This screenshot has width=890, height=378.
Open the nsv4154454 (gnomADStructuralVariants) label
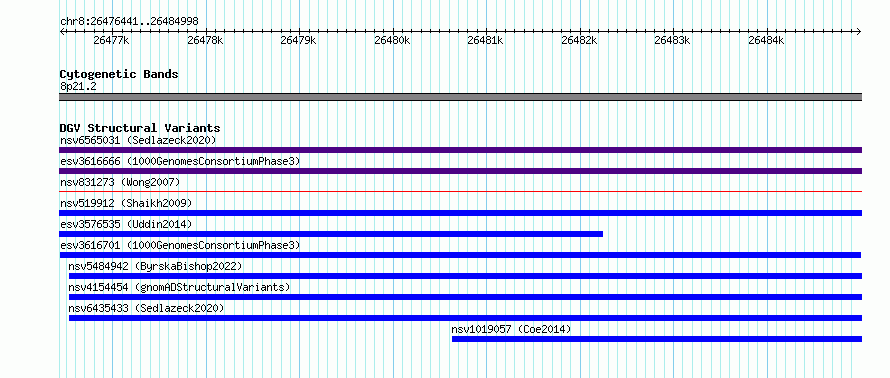(179, 287)
